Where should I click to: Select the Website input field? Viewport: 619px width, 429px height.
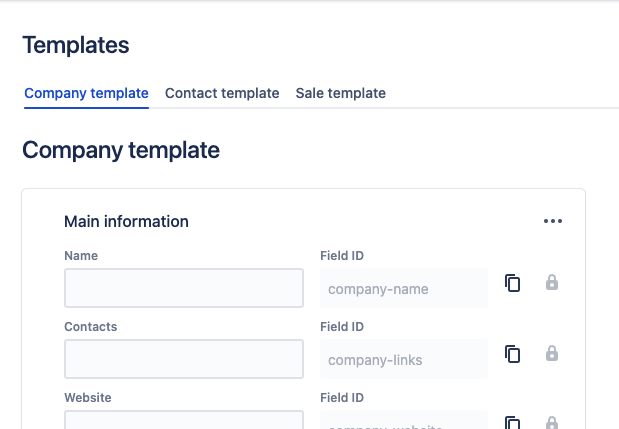pos(184,421)
